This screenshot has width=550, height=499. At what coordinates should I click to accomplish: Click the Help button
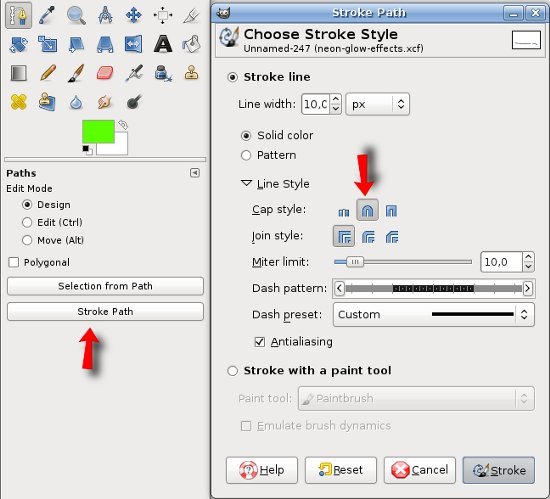coord(262,470)
